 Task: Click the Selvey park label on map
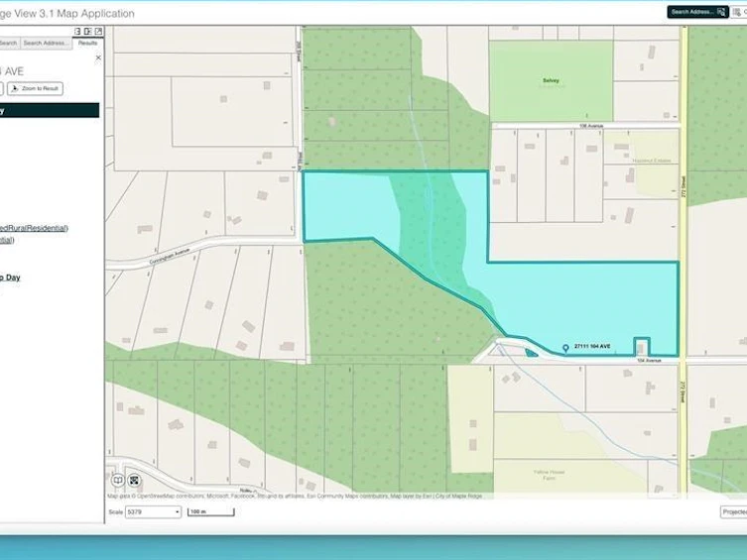(551, 81)
